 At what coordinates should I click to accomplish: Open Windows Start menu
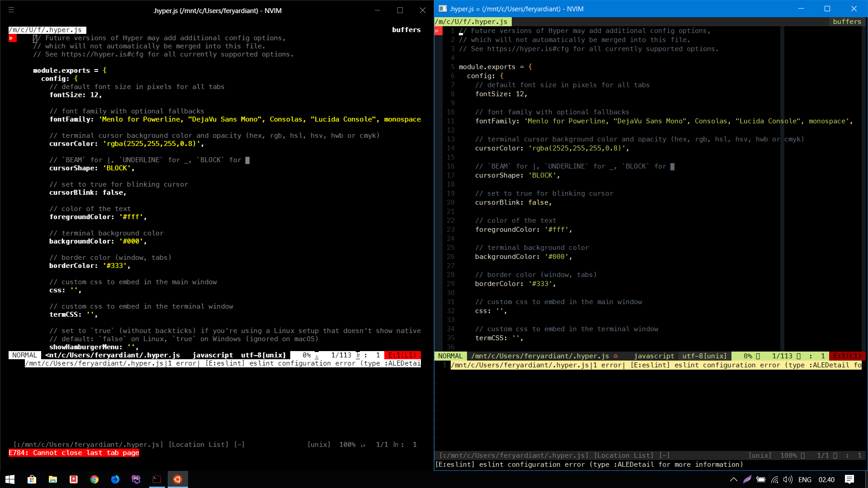tap(10, 479)
